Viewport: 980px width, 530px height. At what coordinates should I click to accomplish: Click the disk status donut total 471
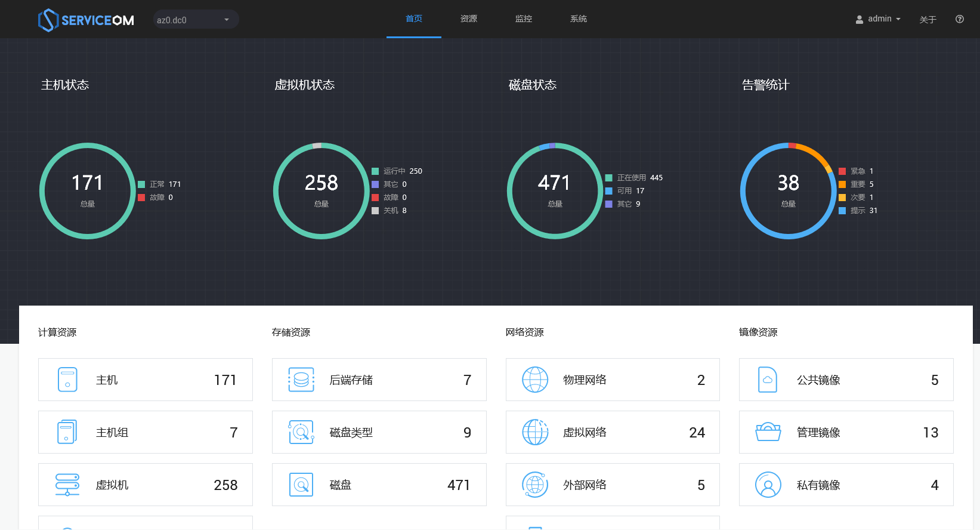[555, 183]
